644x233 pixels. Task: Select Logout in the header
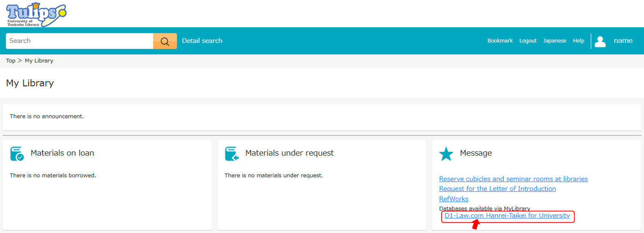(528, 41)
